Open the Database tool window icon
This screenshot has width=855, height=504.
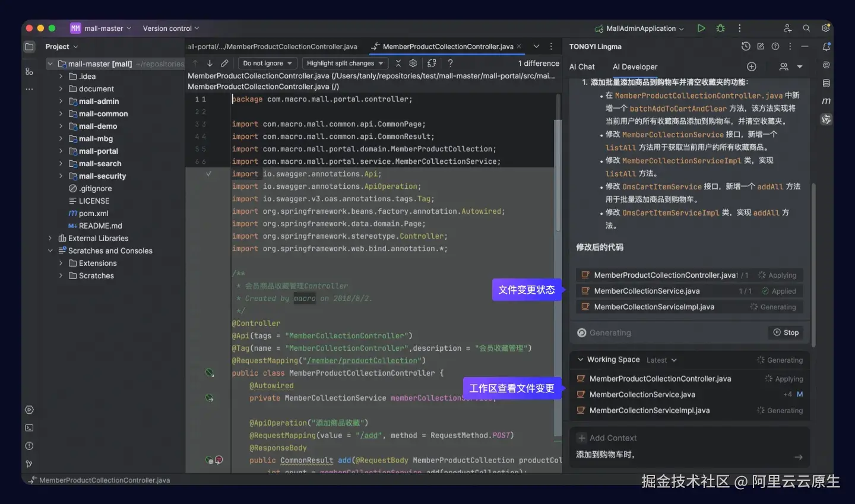[x=826, y=83]
